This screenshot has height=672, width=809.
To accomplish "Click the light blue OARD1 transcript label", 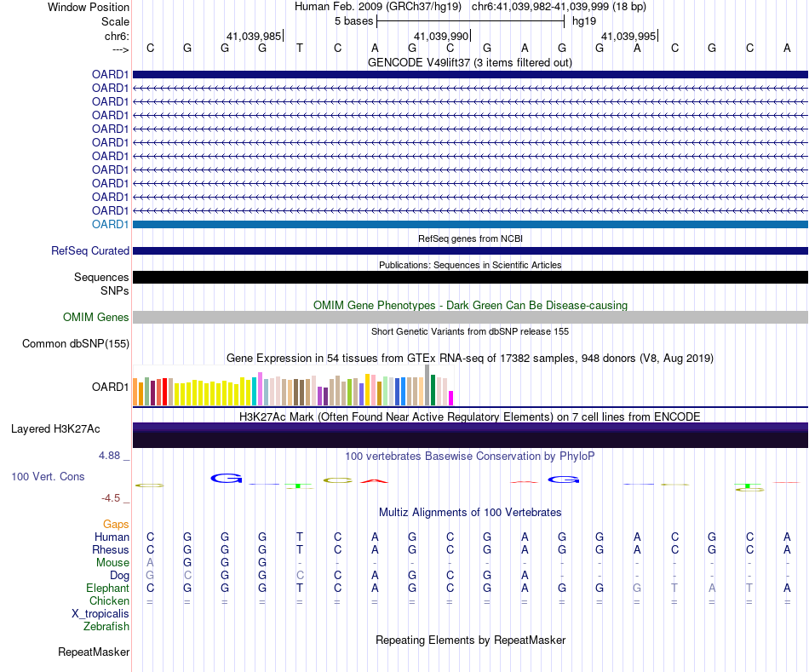I will click(110, 224).
